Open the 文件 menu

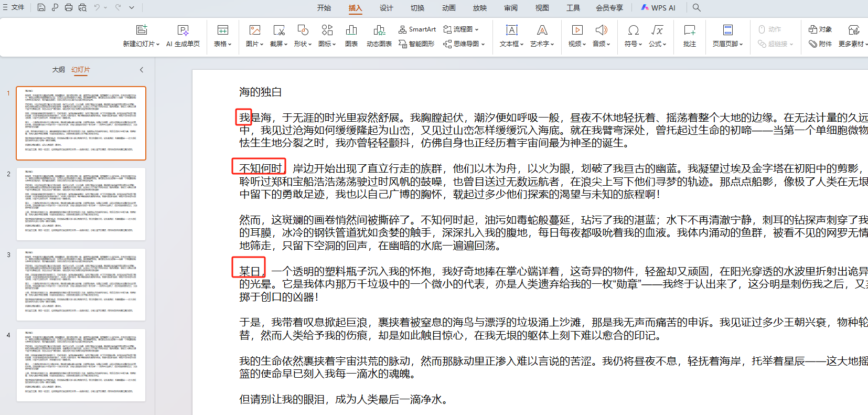pyautogui.click(x=14, y=7)
